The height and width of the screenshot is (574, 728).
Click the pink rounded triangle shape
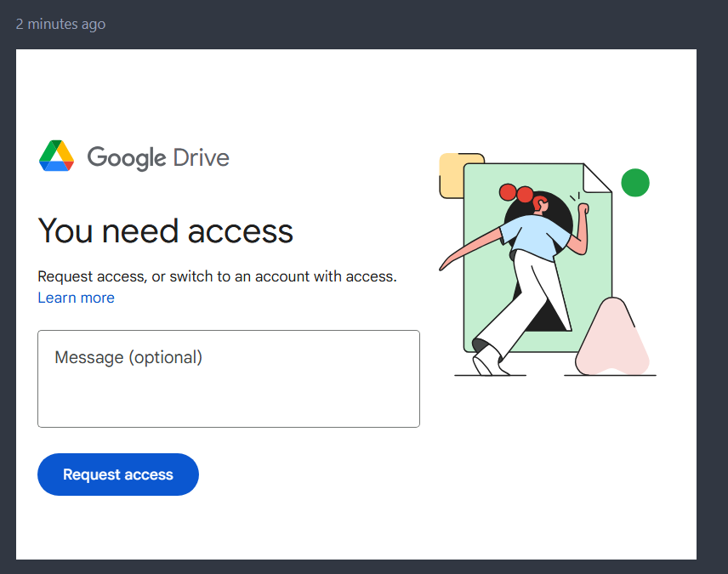click(x=612, y=338)
